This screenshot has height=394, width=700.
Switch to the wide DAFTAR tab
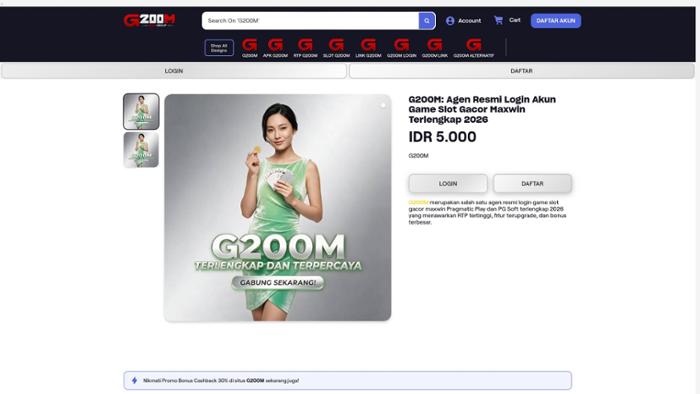click(x=521, y=71)
